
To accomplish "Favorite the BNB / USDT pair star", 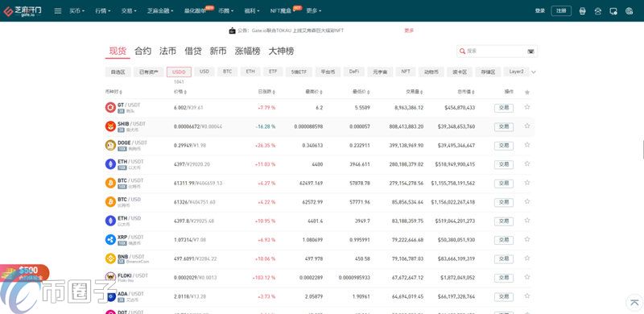I will (x=527, y=258).
